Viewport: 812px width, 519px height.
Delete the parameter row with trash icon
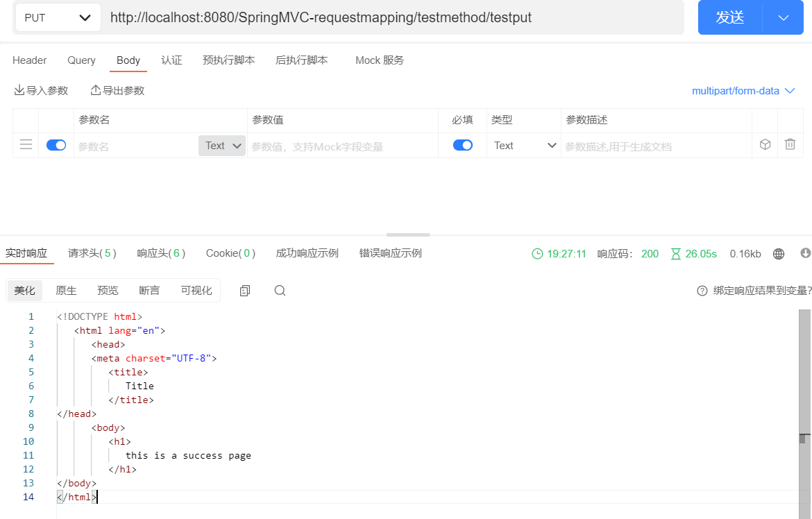click(x=790, y=144)
